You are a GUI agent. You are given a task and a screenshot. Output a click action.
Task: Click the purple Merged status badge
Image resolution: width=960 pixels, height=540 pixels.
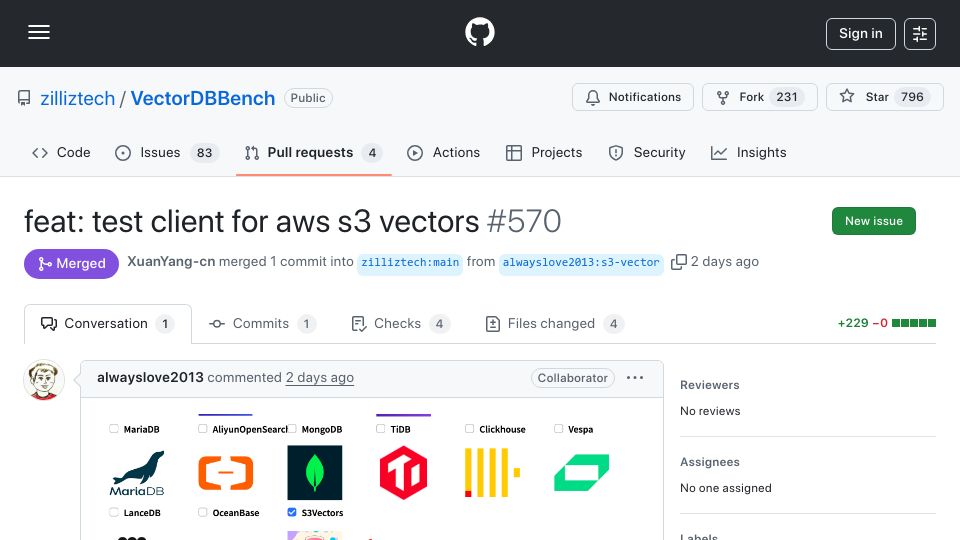(x=71, y=263)
